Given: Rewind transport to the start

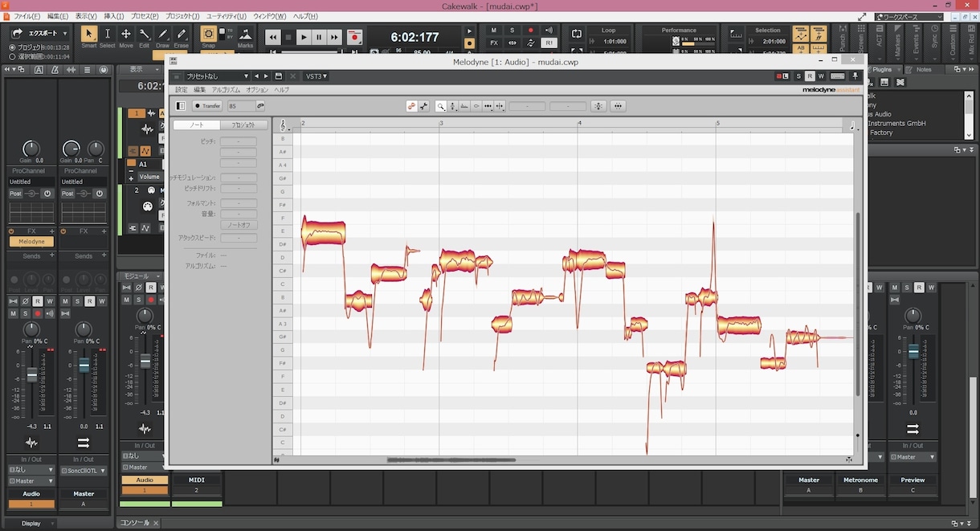Looking at the screenshot, I should click(x=273, y=37).
